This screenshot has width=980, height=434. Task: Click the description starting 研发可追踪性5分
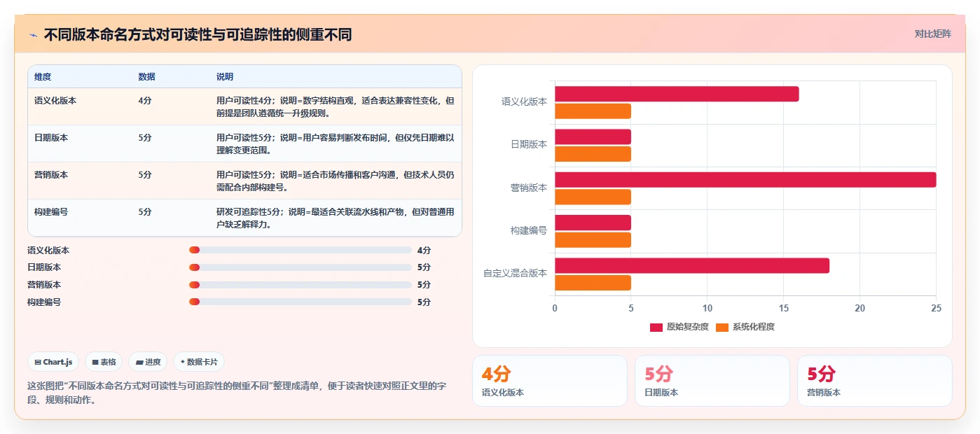pos(336,218)
